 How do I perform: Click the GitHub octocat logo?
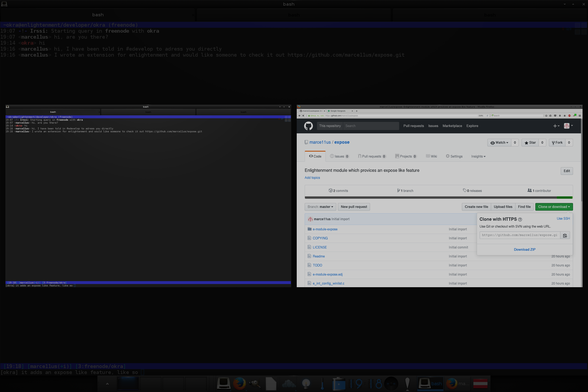pyautogui.click(x=308, y=126)
